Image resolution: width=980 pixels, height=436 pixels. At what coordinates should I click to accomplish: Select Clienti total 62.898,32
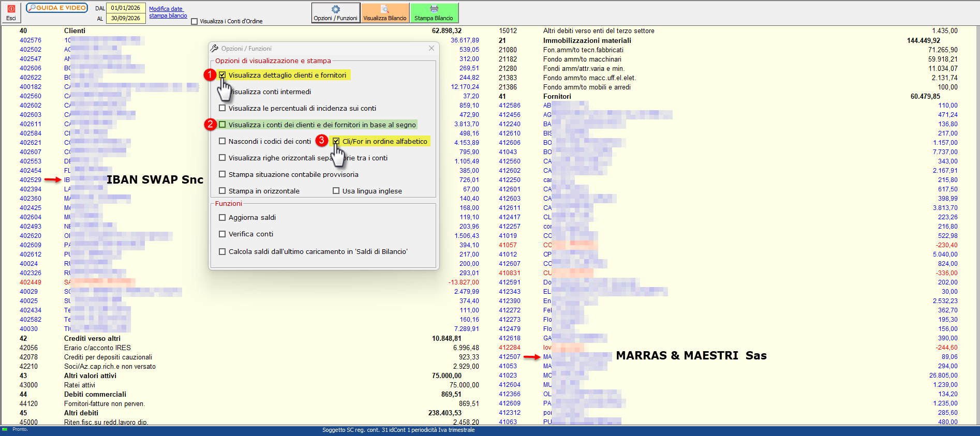pyautogui.click(x=447, y=31)
